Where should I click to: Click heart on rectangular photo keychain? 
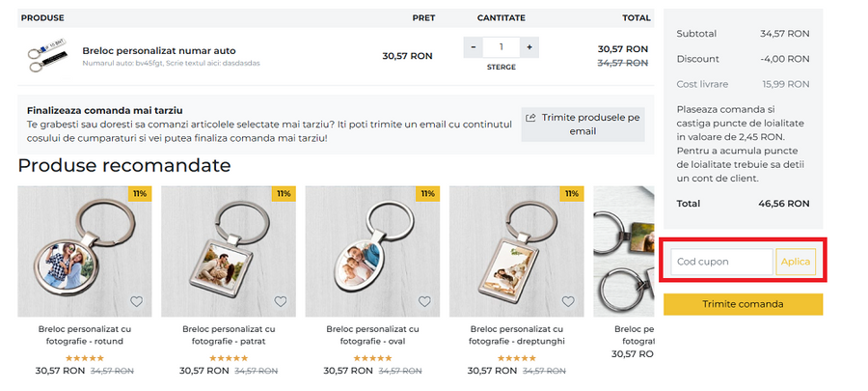(x=568, y=301)
